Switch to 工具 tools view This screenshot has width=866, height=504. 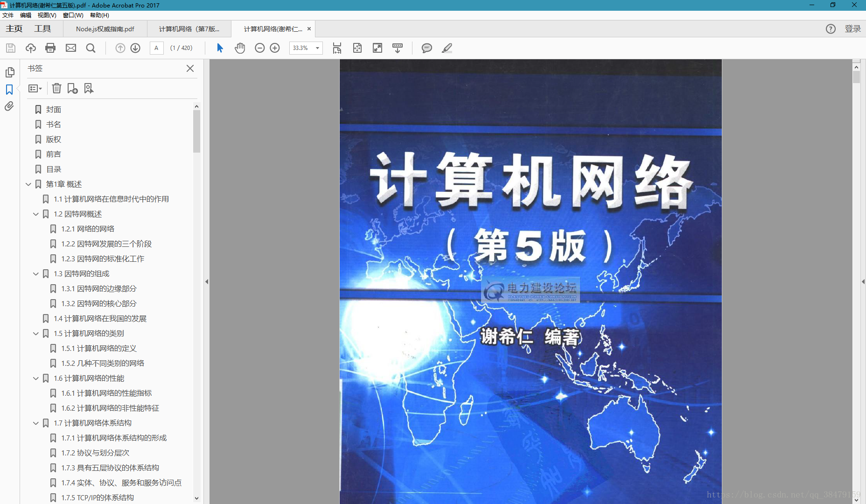(42, 29)
